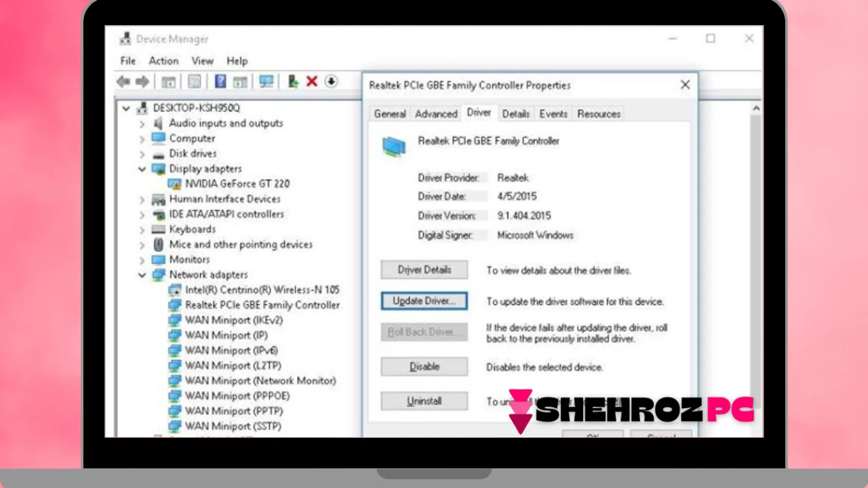Expand the Computer category

[x=142, y=138]
